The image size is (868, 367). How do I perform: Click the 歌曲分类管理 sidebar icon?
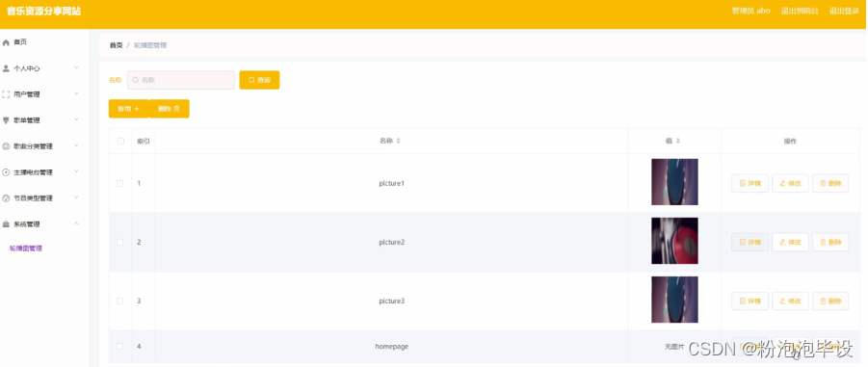6,146
